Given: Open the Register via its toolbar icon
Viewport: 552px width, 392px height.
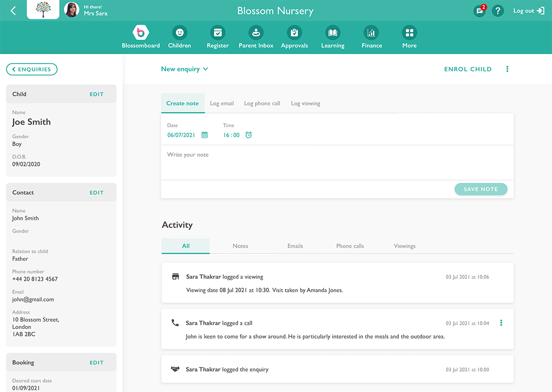Looking at the screenshot, I should point(217,32).
